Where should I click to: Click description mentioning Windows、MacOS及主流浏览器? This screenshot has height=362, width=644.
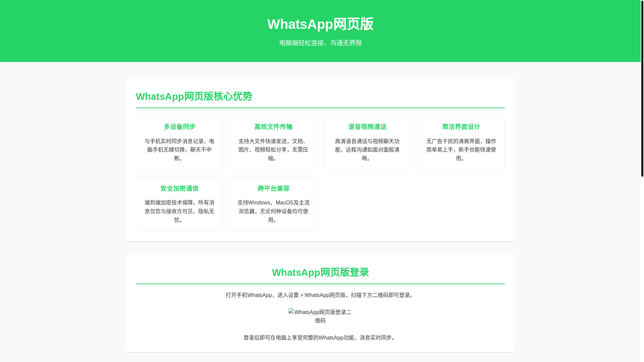tap(273, 211)
